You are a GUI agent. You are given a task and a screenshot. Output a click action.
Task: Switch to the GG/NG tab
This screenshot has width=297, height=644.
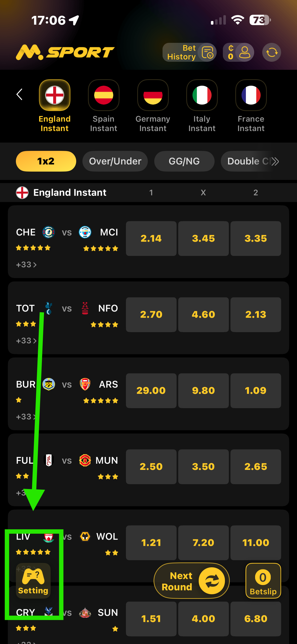coord(184,161)
